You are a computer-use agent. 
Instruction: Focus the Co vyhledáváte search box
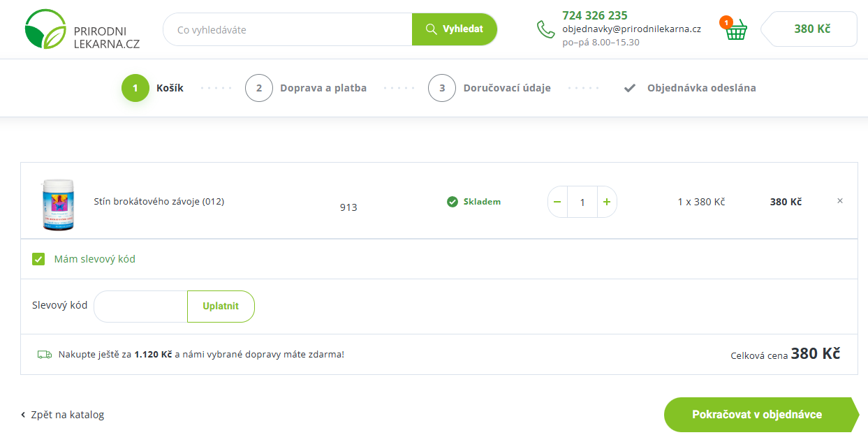tap(288, 29)
